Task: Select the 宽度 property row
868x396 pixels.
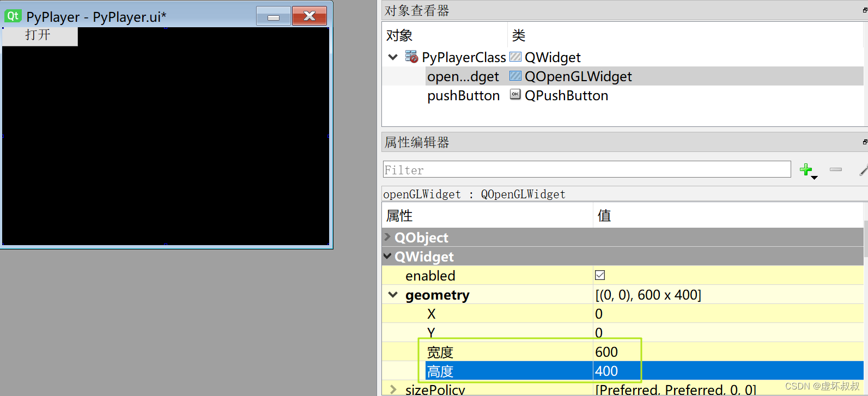Action: pos(623,352)
